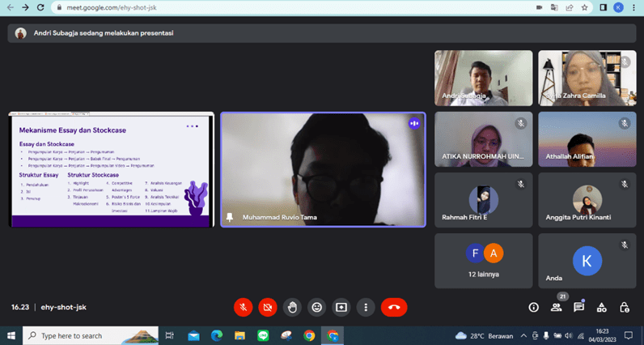Click the Windows taskbar search box
Image resolution: width=644 pixels, height=345 pixels.
click(x=89, y=335)
